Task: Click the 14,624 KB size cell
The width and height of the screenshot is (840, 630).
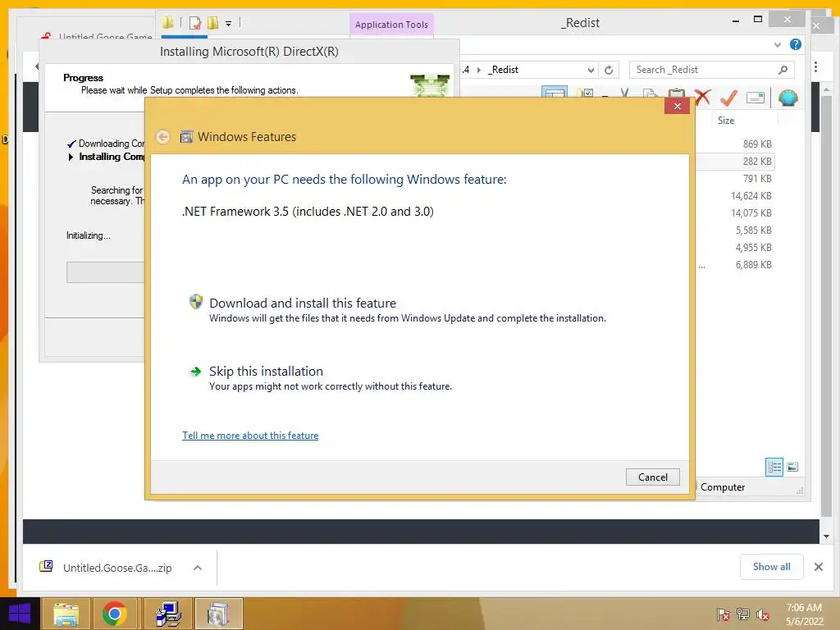Action: [x=751, y=196]
